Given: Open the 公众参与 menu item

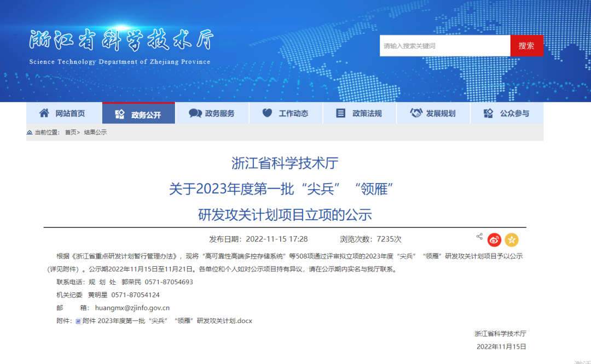Looking at the screenshot, I should pos(507,113).
